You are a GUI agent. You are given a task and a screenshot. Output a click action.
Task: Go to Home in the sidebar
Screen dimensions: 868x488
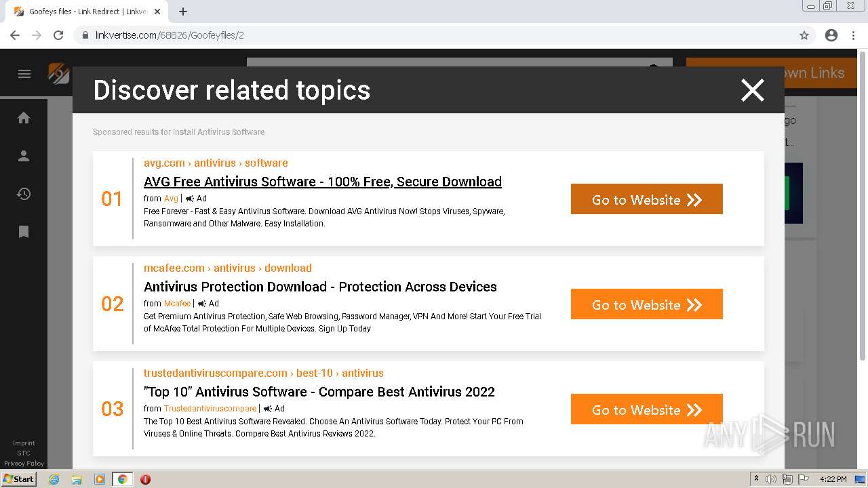click(x=24, y=118)
